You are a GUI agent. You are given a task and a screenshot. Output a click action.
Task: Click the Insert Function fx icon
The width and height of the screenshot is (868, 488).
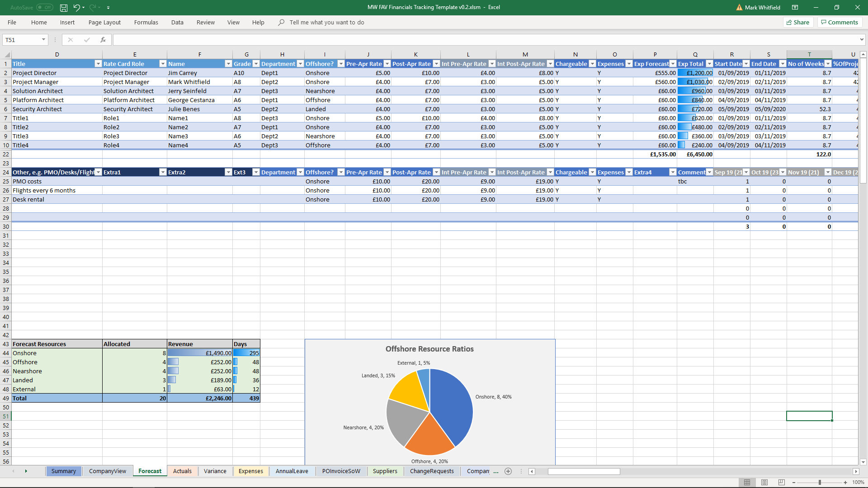(x=103, y=40)
